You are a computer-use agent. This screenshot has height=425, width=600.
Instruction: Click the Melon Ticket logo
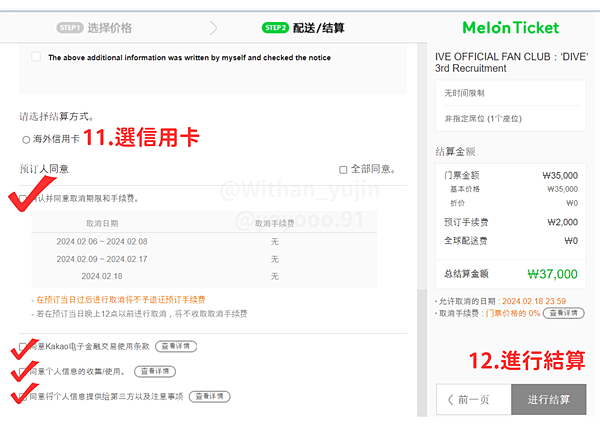click(x=511, y=28)
